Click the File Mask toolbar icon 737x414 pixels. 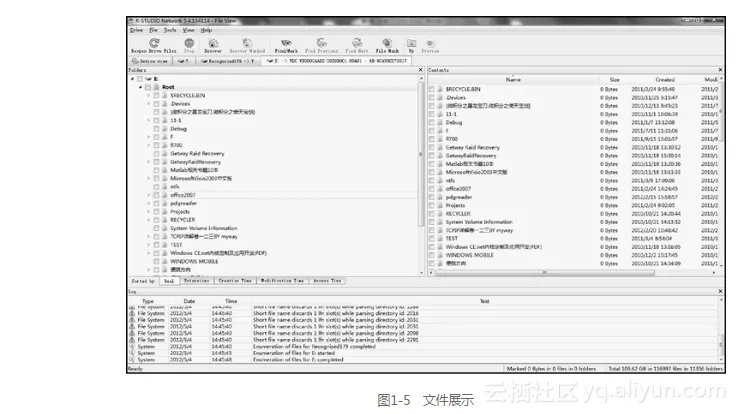coord(387,43)
